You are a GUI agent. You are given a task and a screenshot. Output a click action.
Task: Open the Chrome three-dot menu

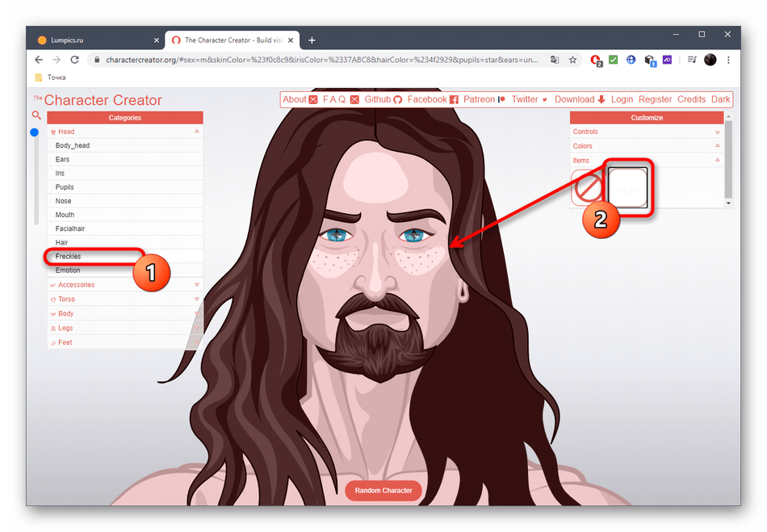point(728,60)
